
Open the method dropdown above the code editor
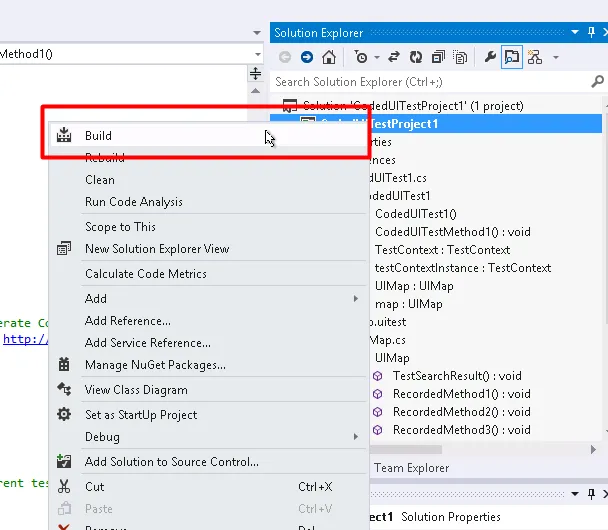tap(256, 54)
